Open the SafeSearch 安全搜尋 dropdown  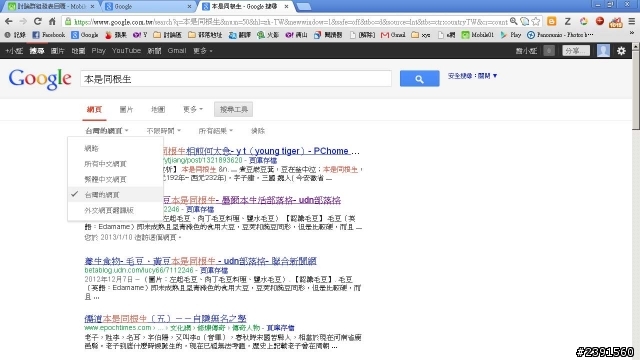pyautogui.click(x=472, y=76)
